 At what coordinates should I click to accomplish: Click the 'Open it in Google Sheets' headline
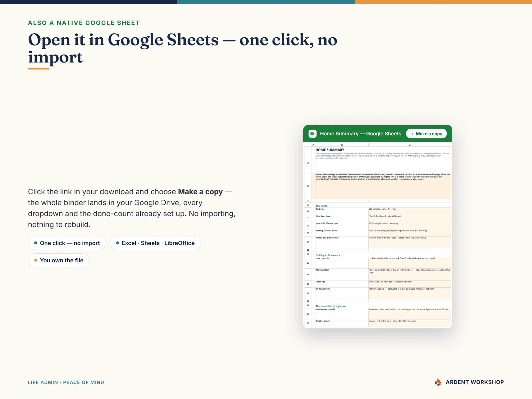(x=183, y=48)
